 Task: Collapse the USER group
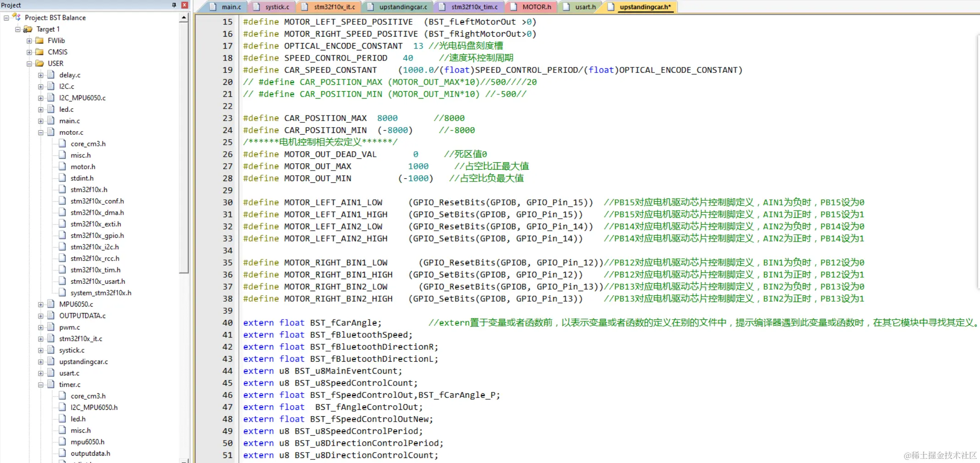coord(29,64)
